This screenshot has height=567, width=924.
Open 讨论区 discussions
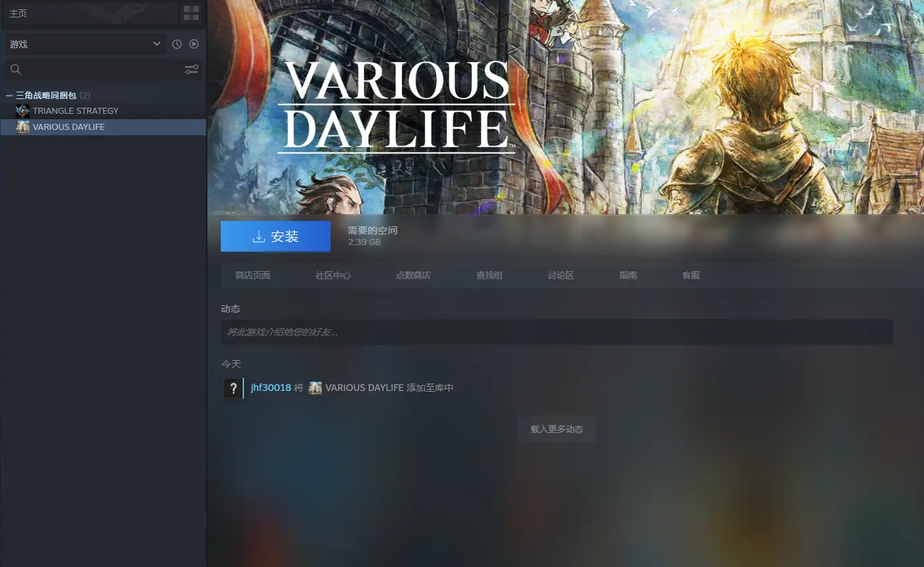(x=561, y=275)
